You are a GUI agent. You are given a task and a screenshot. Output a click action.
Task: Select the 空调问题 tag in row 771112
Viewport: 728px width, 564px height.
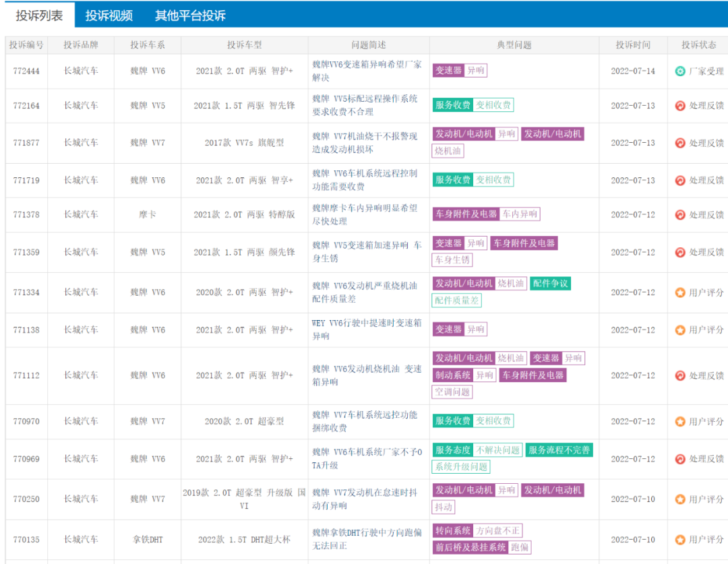coord(452,392)
